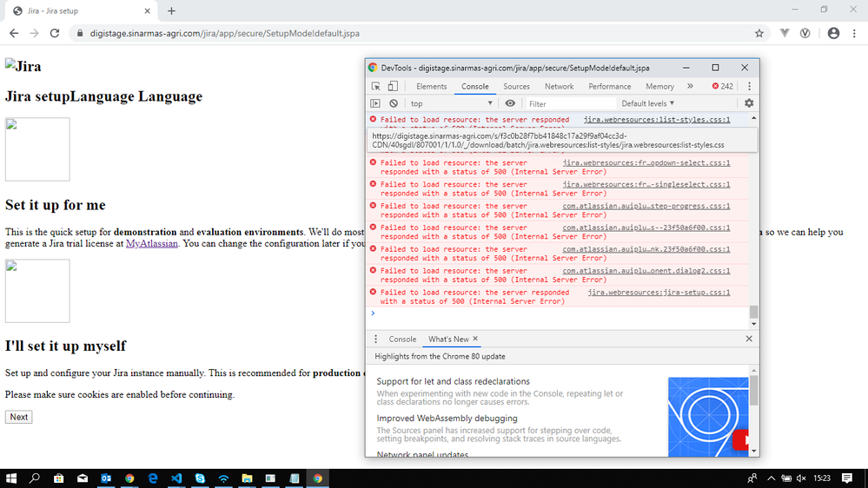Open the top JavaScript context dropdown
This screenshot has width=868, height=488.
(451, 103)
